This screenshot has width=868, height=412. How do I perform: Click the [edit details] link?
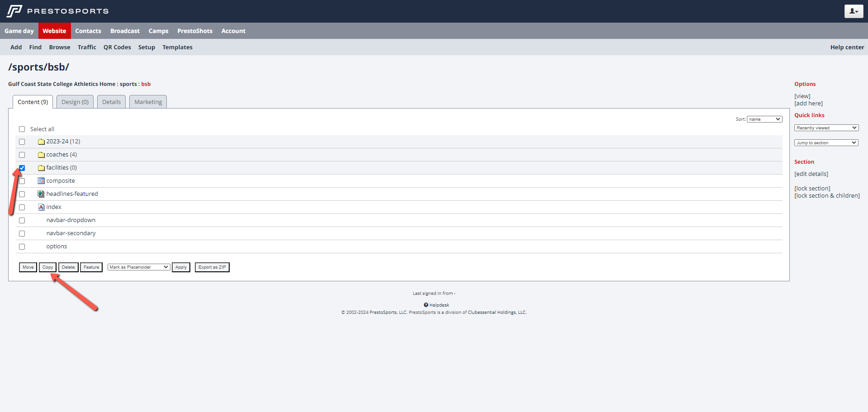811,174
